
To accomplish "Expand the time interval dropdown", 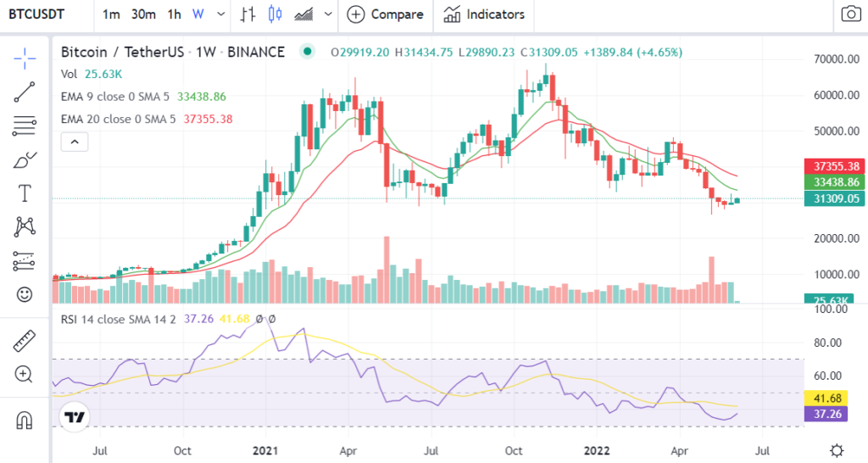I will (221, 14).
